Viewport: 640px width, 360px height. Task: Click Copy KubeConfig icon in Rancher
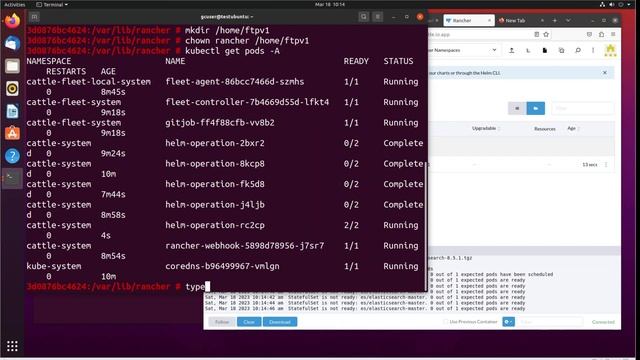561,50
